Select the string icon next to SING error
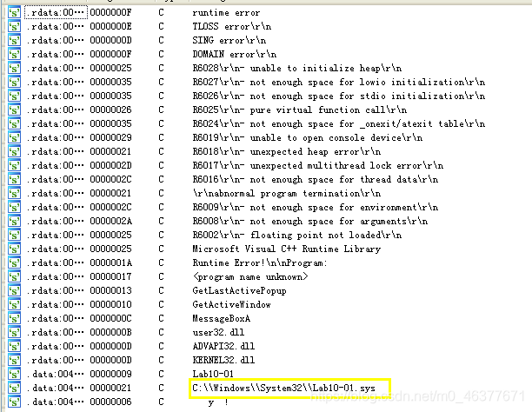 click(x=14, y=41)
